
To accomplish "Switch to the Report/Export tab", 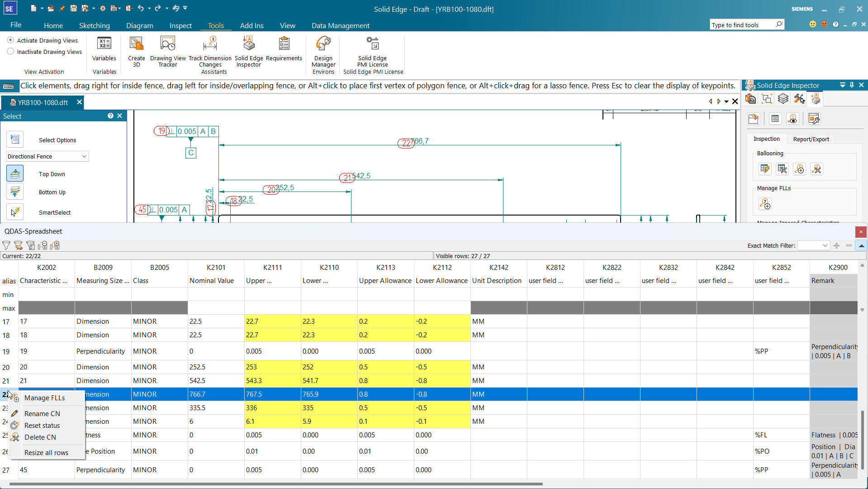I will pyautogui.click(x=811, y=139).
